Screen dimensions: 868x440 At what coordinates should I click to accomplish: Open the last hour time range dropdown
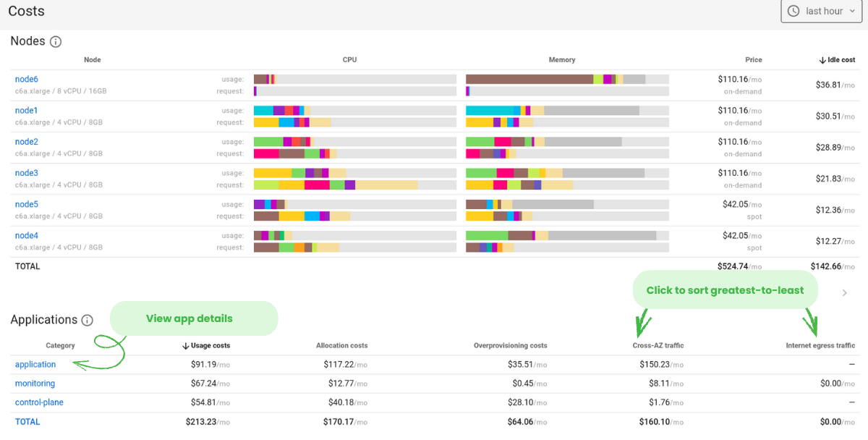tap(822, 12)
